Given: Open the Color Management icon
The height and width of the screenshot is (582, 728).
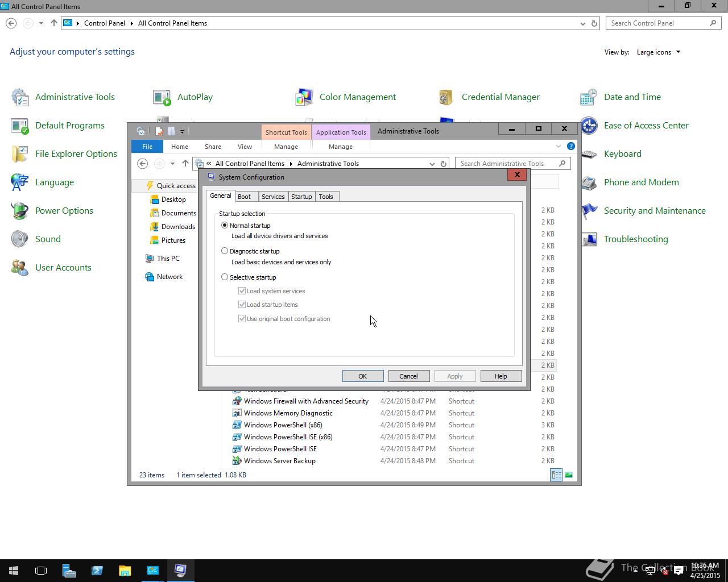Looking at the screenshot, I should coord(304,97).
